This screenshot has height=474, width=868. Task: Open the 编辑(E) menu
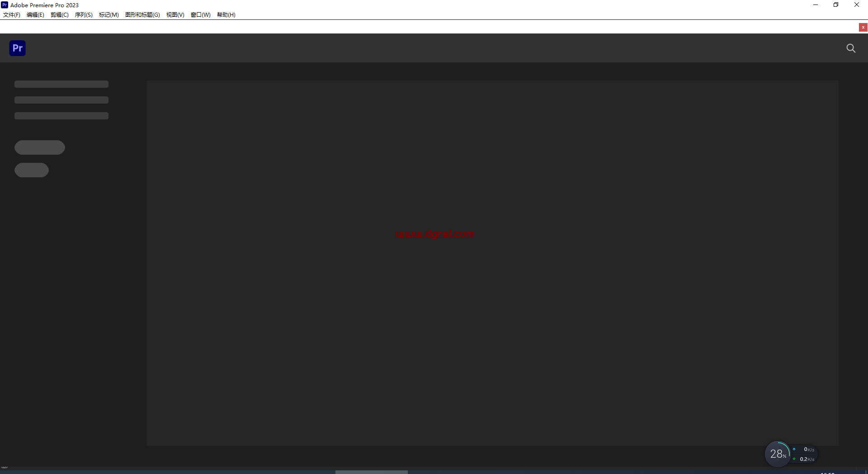[35, 14]
